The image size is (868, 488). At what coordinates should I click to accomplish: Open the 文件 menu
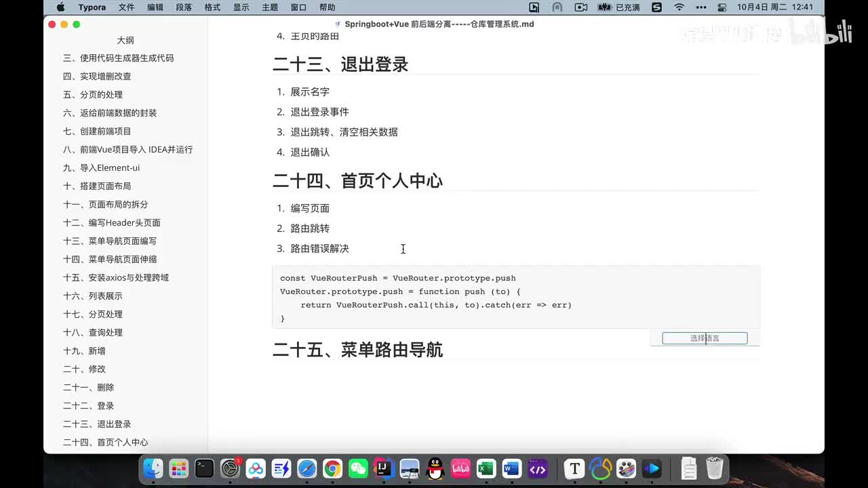(x=126, y=7)
